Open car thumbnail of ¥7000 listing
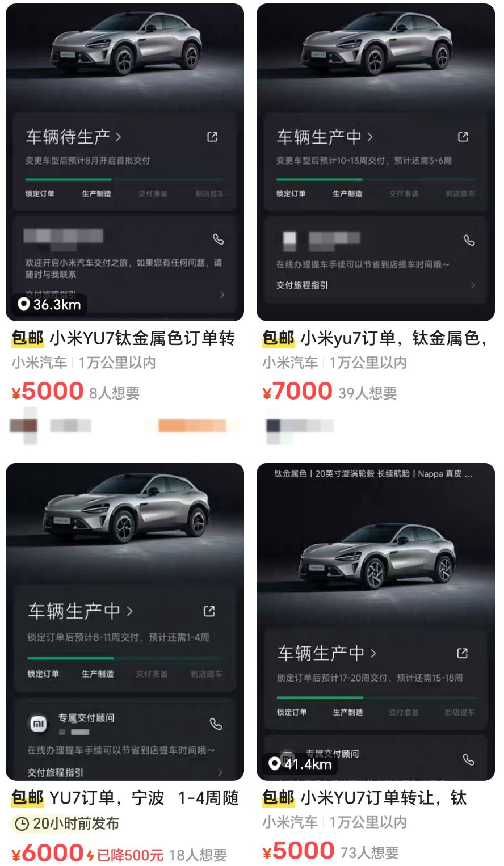The image size is (504, 866). point(376,162)
